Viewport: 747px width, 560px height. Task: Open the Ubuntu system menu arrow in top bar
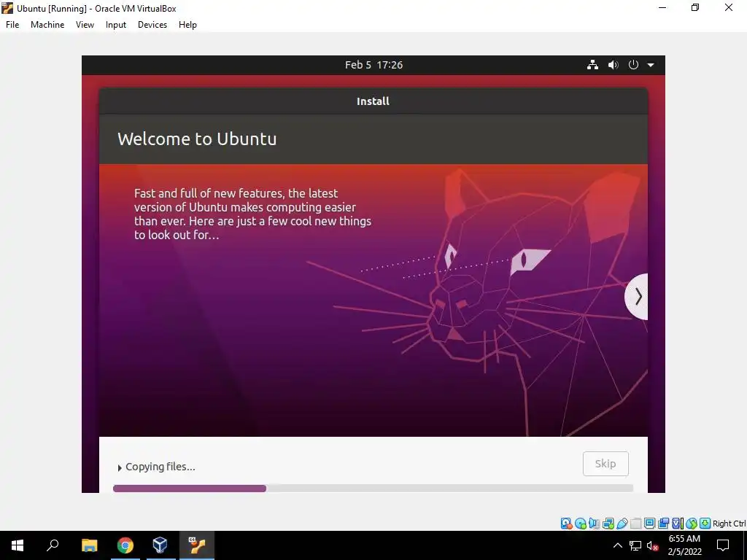(x=651, y=65)
